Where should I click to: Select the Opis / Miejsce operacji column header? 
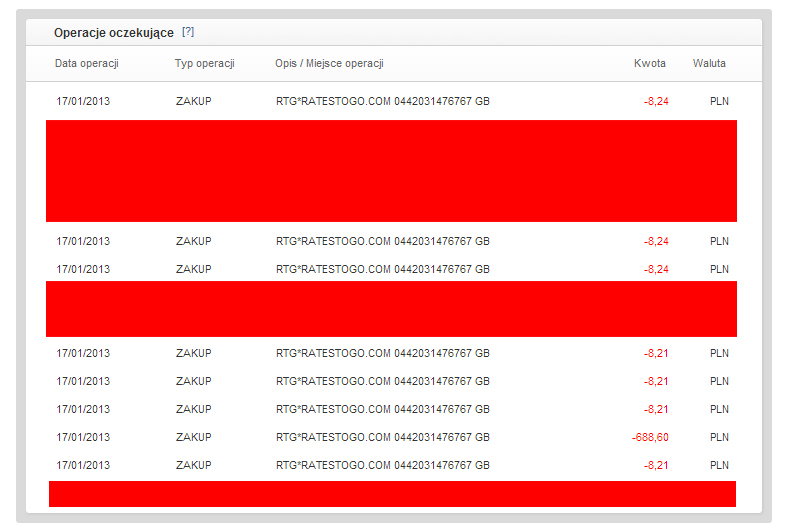tap(329, 64)
